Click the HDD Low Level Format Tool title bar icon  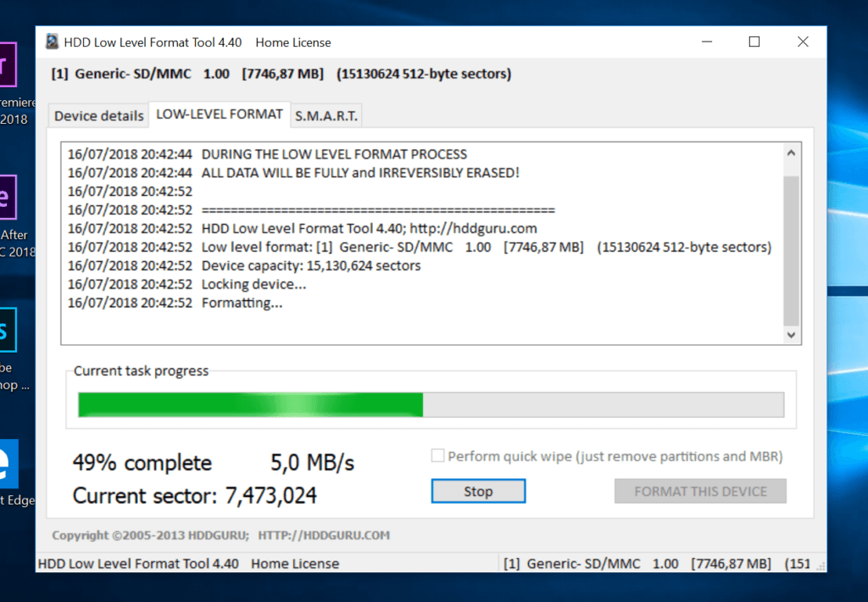pyautogui.click(x=51, y=42)
